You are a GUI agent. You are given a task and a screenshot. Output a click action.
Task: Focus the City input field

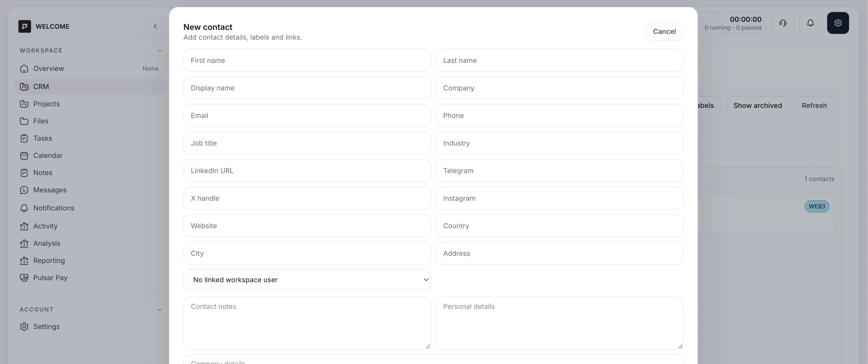[x=307, y=254]
